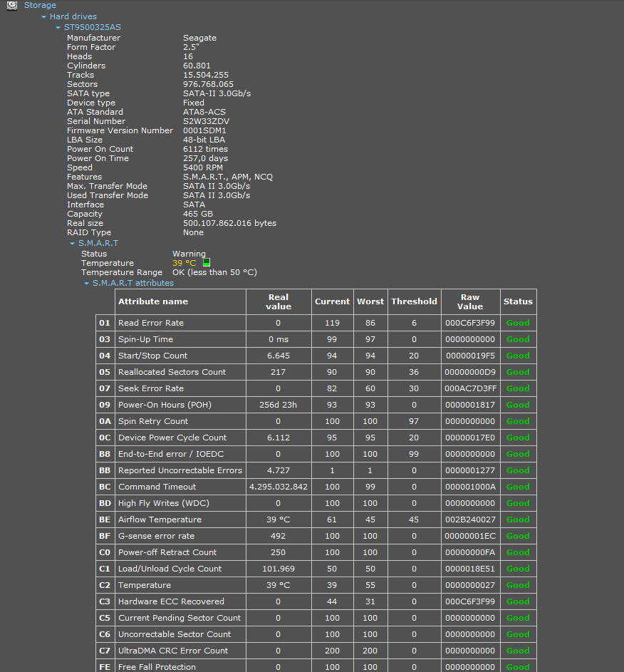Select the ST9500325AS drive label

93,27
